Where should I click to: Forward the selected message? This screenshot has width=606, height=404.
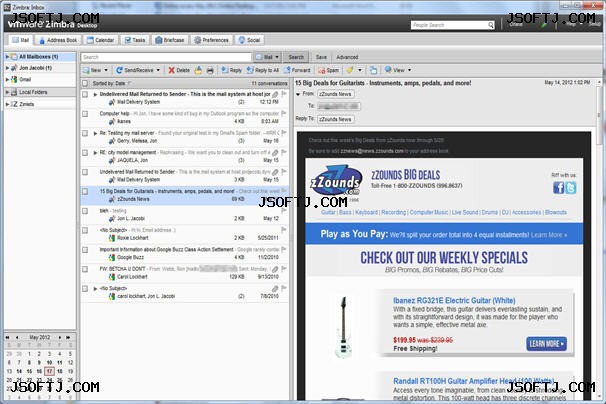point(297,70)
